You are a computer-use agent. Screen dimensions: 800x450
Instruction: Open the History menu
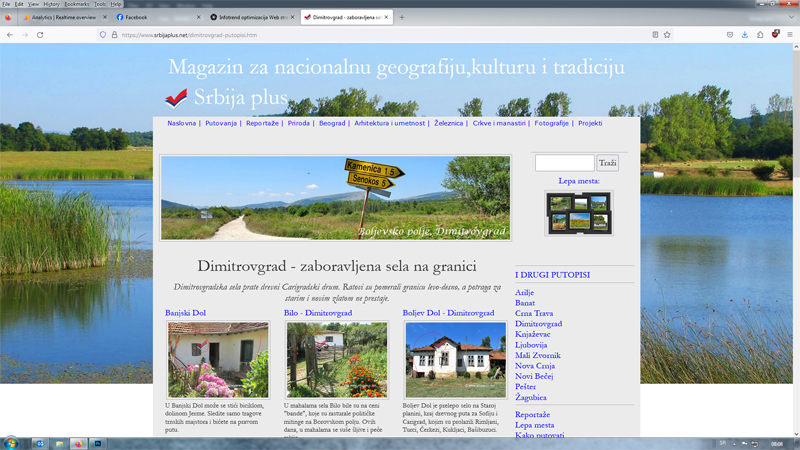tap(51, 4)
